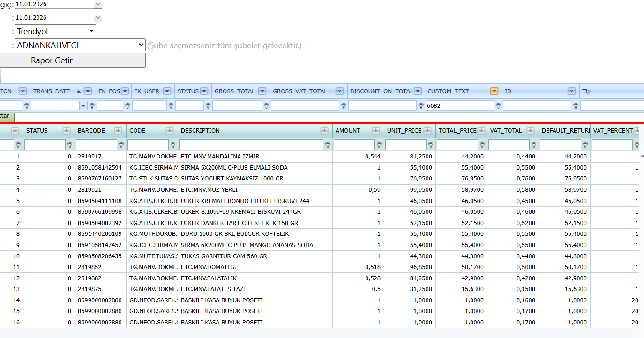Sort by the UNIT_PRICE column header
This screenshot has height=338, width=644.
point(404,131)
